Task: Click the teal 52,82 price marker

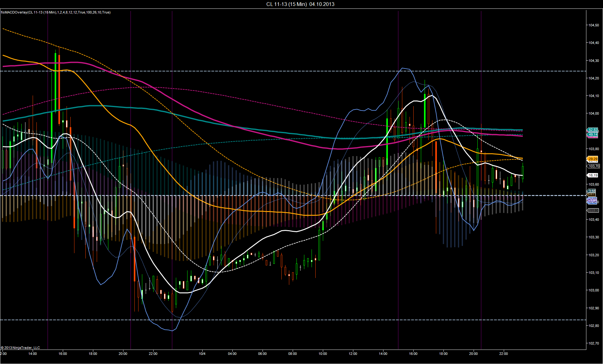Action: pyautogui.click(x=593, y=130)
